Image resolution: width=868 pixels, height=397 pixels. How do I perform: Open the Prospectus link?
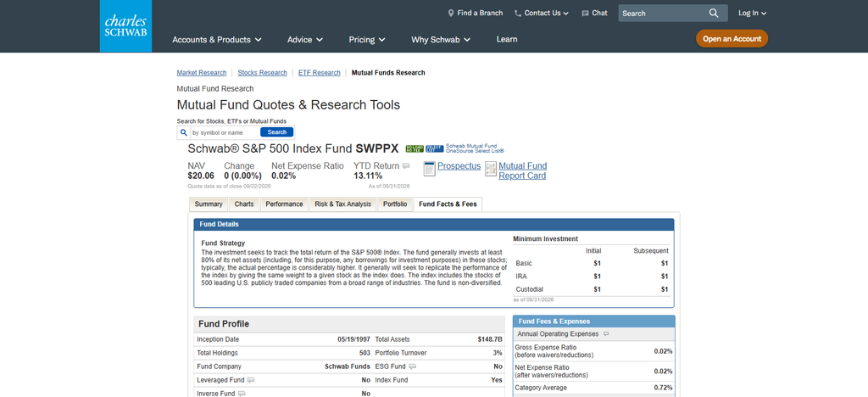[459, 166]
